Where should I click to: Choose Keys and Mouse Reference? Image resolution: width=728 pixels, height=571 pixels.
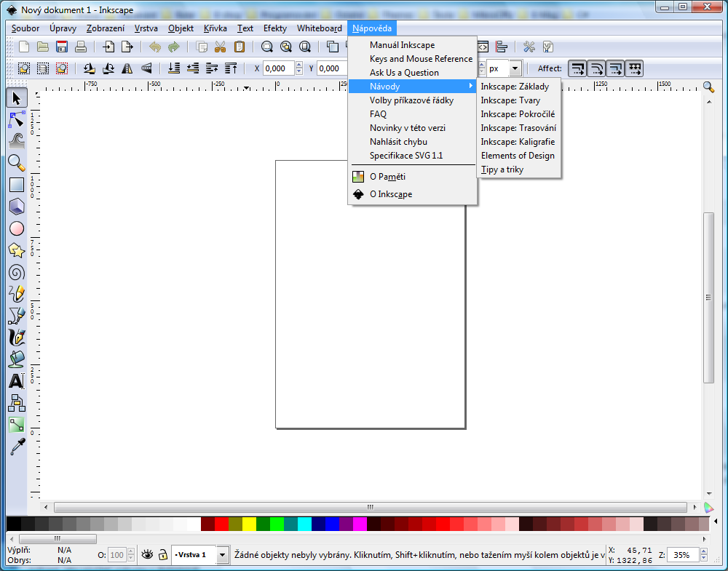point(412,59)
